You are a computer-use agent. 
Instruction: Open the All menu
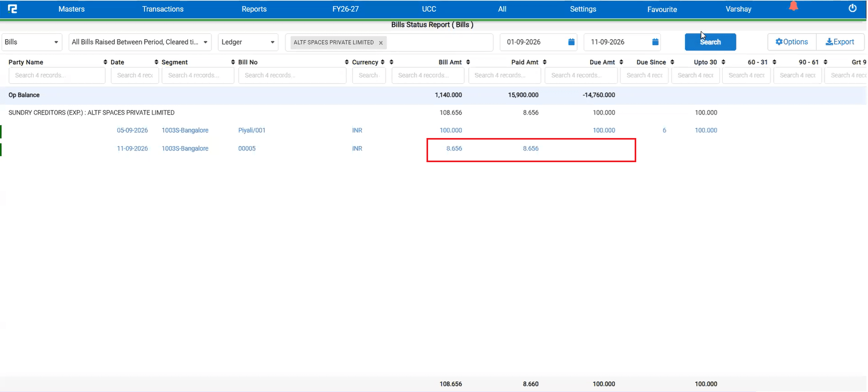(x=502, y=9)
